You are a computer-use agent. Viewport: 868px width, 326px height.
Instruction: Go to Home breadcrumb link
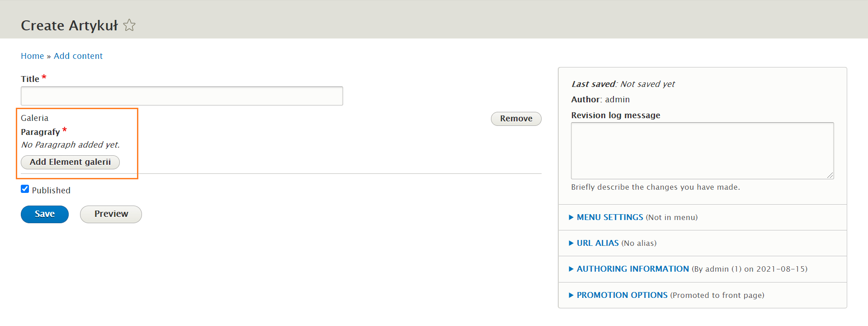(33, 56)
